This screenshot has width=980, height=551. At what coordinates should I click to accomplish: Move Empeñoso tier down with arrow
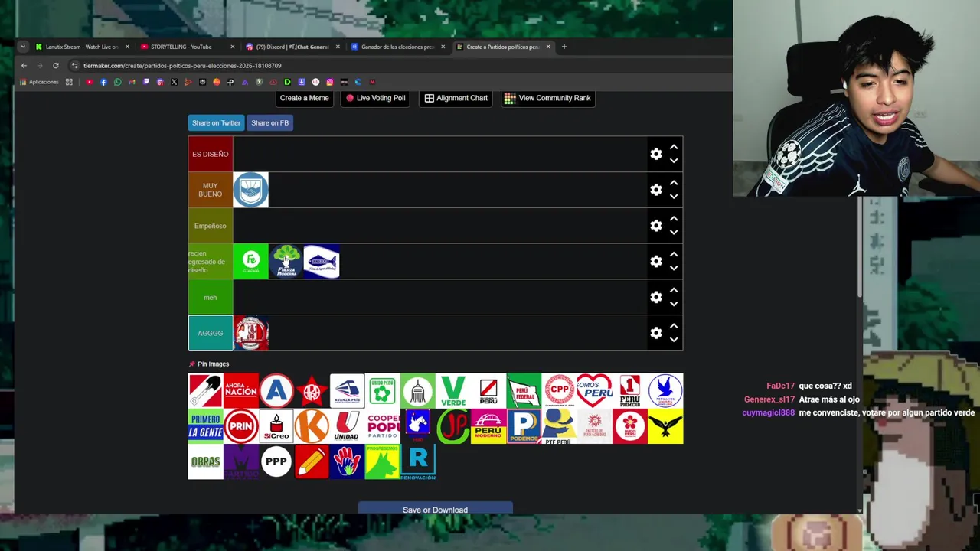(674, 233)
